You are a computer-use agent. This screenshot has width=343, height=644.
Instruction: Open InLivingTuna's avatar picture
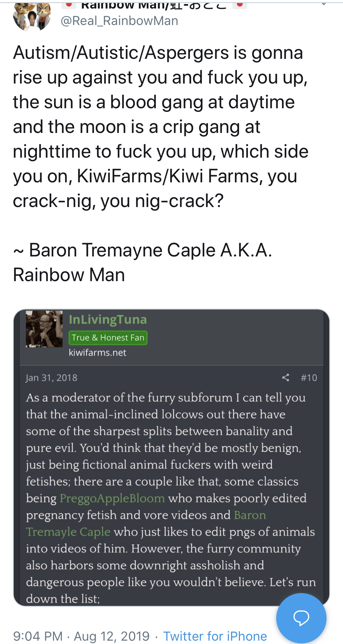44,329
